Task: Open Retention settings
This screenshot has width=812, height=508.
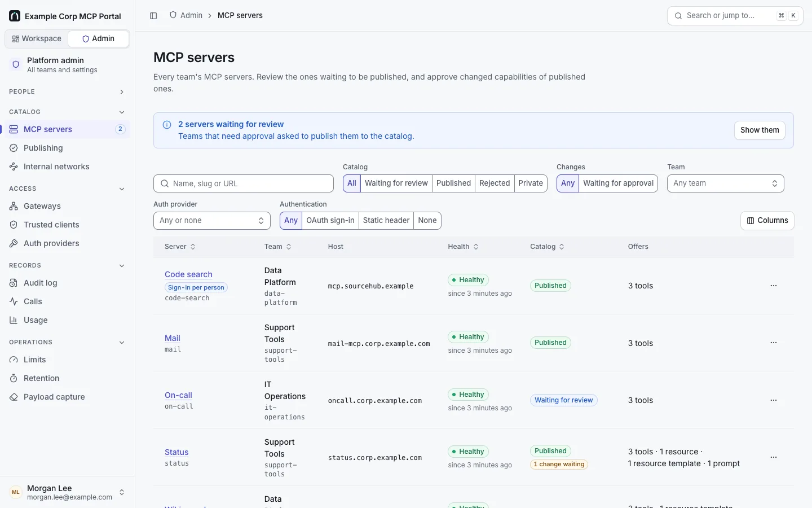Action: click(67, 378)
